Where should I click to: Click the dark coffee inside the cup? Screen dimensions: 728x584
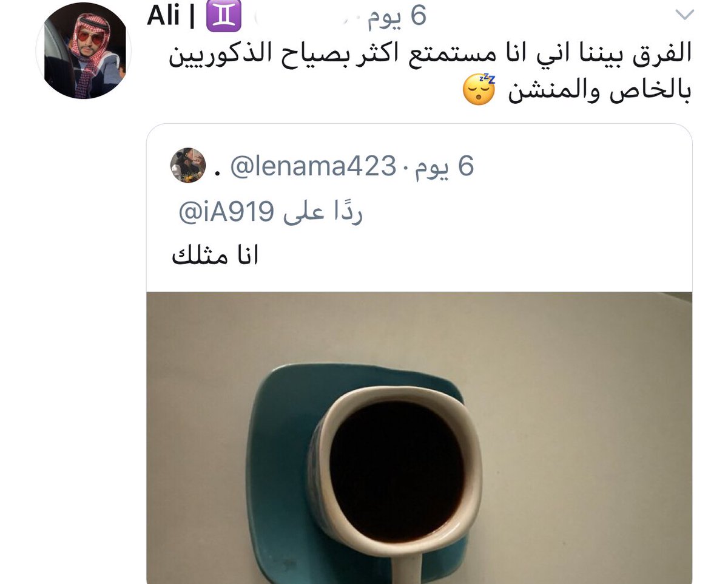pyautogui.click(x=396, y=471)
